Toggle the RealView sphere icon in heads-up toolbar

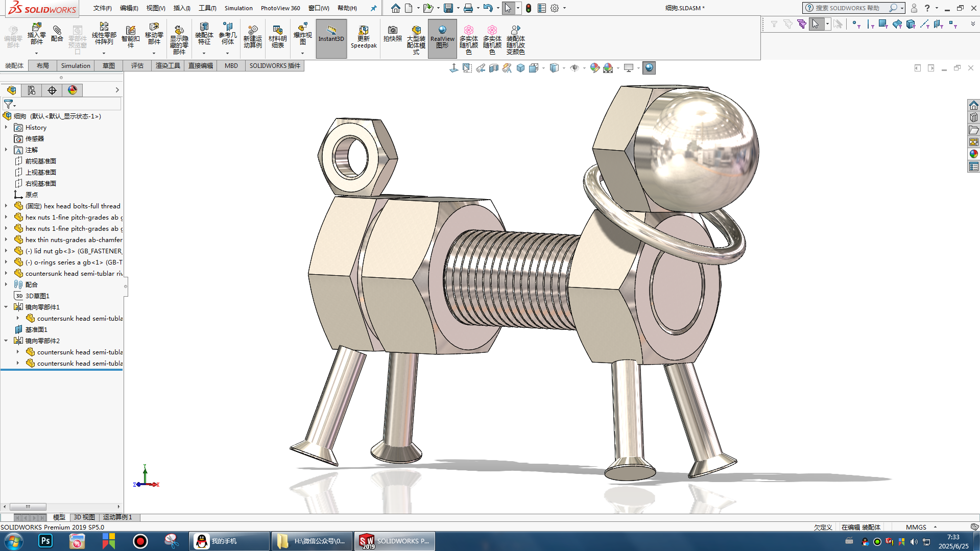[649, 68]
